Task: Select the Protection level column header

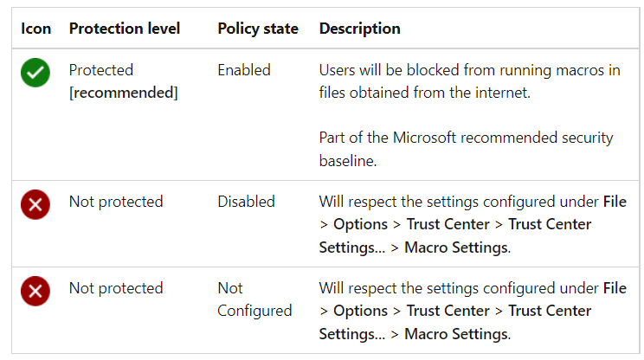Action: [x=125, y=29]
